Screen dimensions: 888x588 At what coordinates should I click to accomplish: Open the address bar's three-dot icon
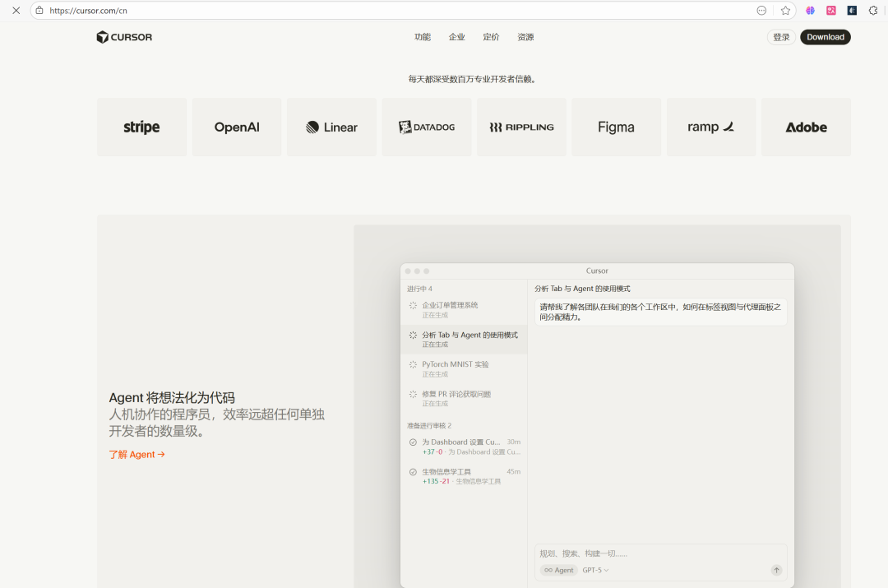(761, 10)
